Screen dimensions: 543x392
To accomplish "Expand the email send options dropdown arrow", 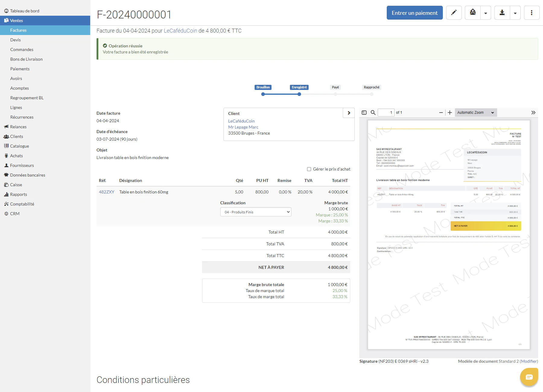I will point(486,13).
